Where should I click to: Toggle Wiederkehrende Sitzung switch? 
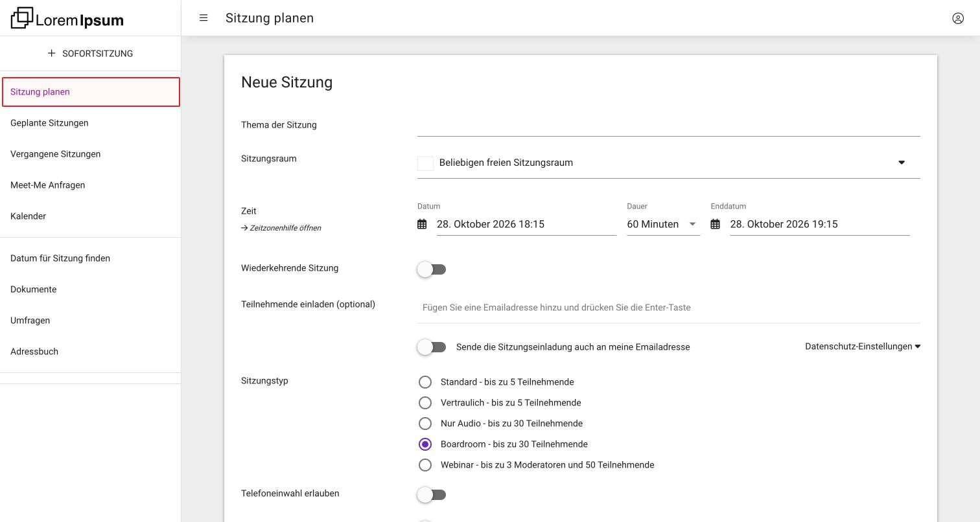pyautogui.click(x=432, y=269)
